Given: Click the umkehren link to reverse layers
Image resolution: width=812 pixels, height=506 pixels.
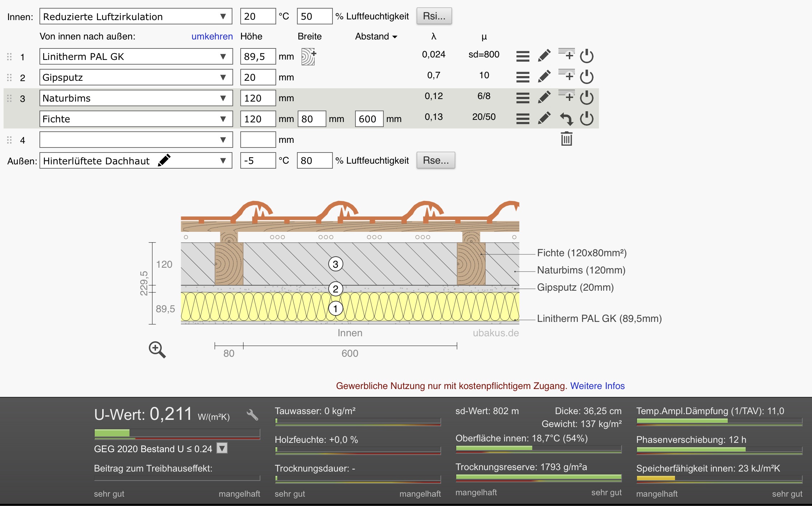Looking at the screenshot, I should [212, 37].
